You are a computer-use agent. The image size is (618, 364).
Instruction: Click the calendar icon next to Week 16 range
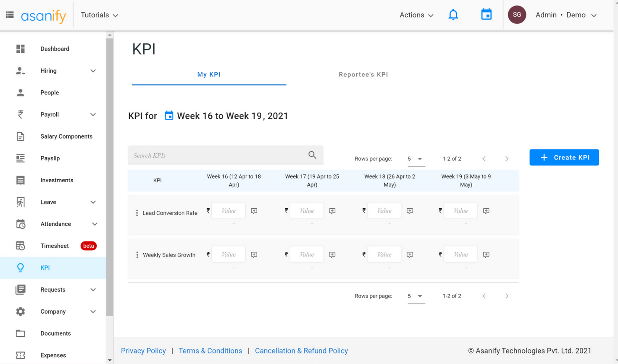169,115
